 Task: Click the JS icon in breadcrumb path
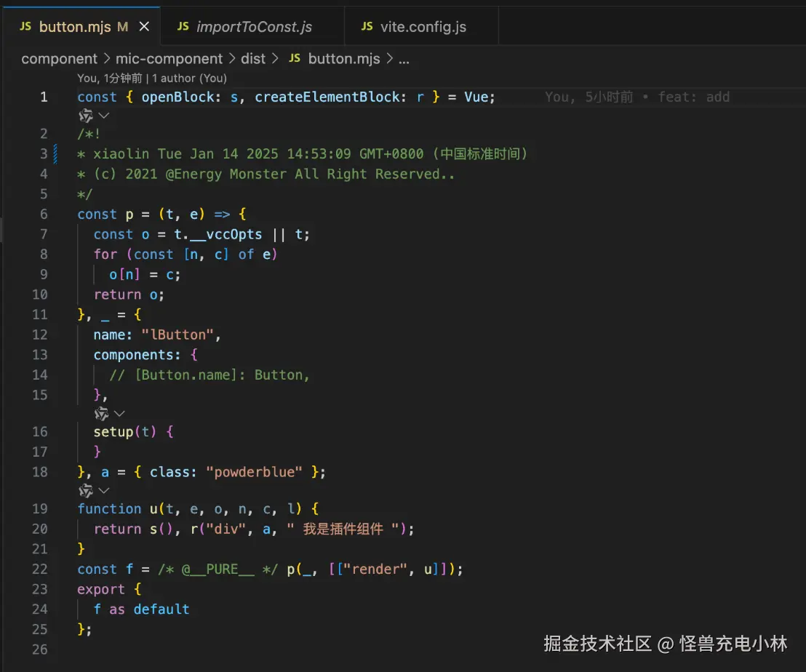(x=295, y=58)
